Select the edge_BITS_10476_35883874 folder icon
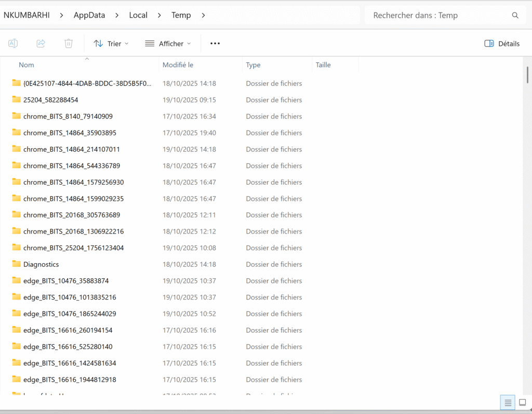 (x=17, y=281)
